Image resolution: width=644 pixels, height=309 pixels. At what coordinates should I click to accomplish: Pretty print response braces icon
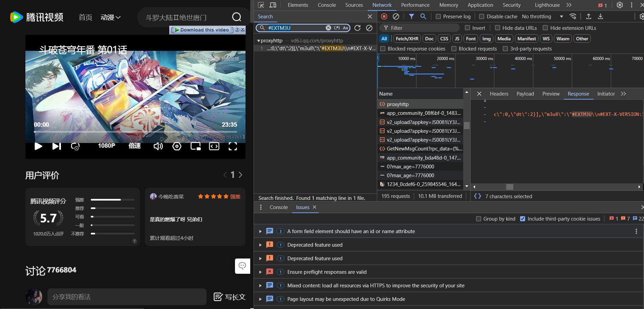(477, 196)
